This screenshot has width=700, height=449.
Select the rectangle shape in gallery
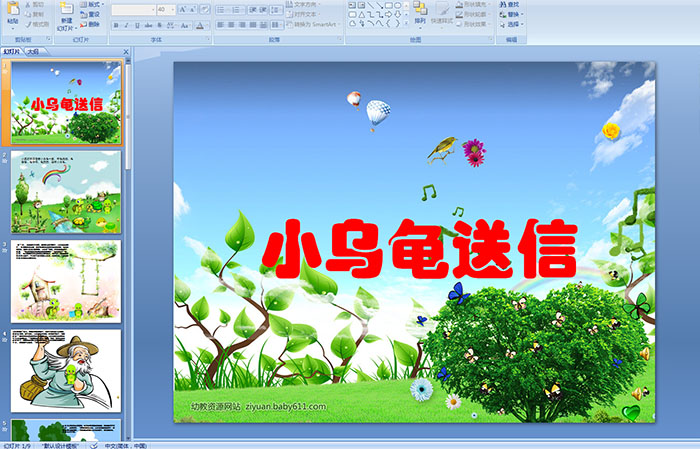pos(389,5)
